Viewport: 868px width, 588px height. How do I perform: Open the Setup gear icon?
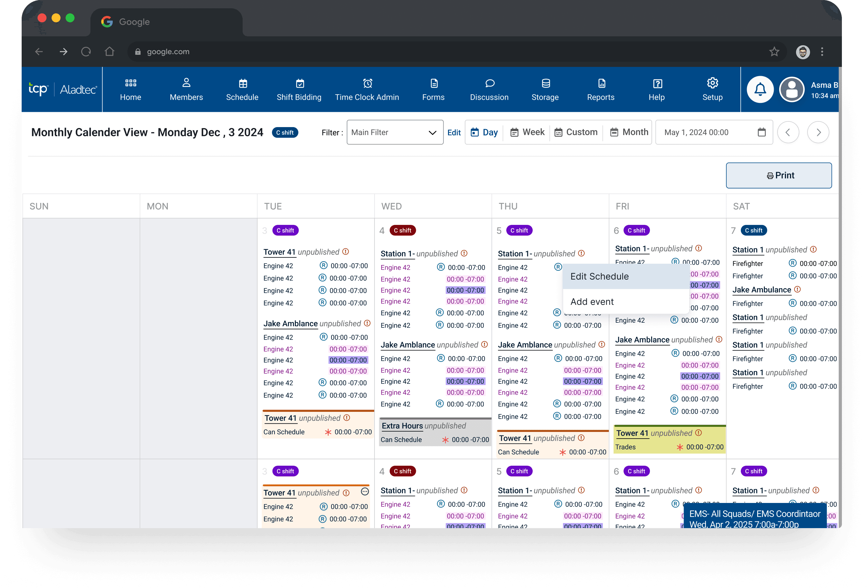pos(712,83)
